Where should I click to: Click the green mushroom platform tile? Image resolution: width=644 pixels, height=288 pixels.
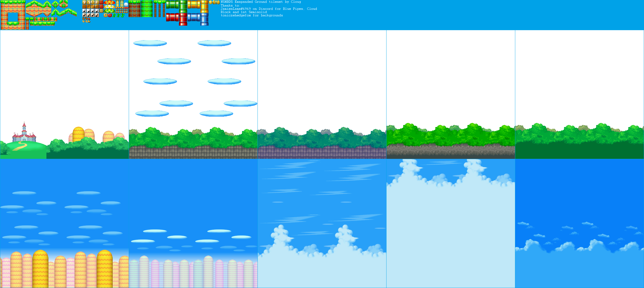click(x=109, y=11)
